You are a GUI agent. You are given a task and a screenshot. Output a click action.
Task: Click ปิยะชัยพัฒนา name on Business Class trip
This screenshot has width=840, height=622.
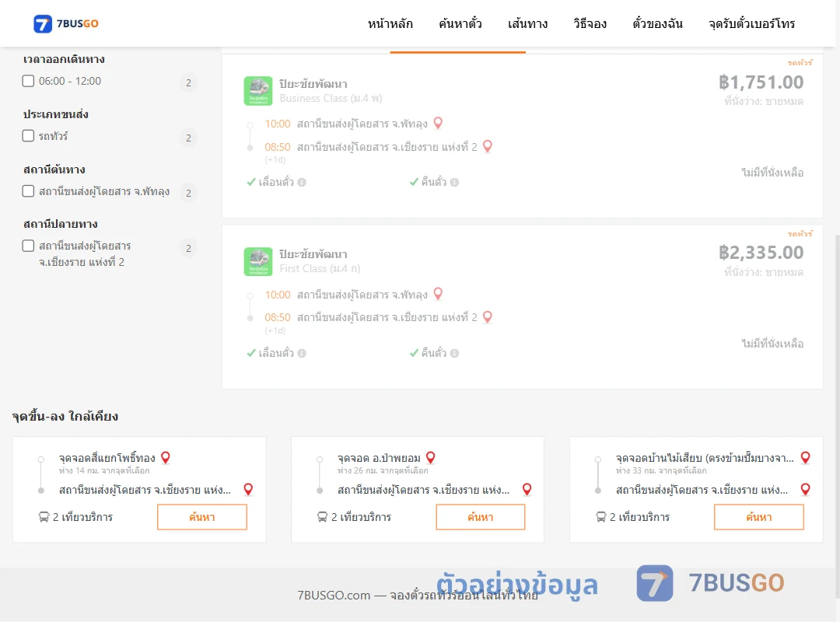pyautogui.click(x=313, y=84)
